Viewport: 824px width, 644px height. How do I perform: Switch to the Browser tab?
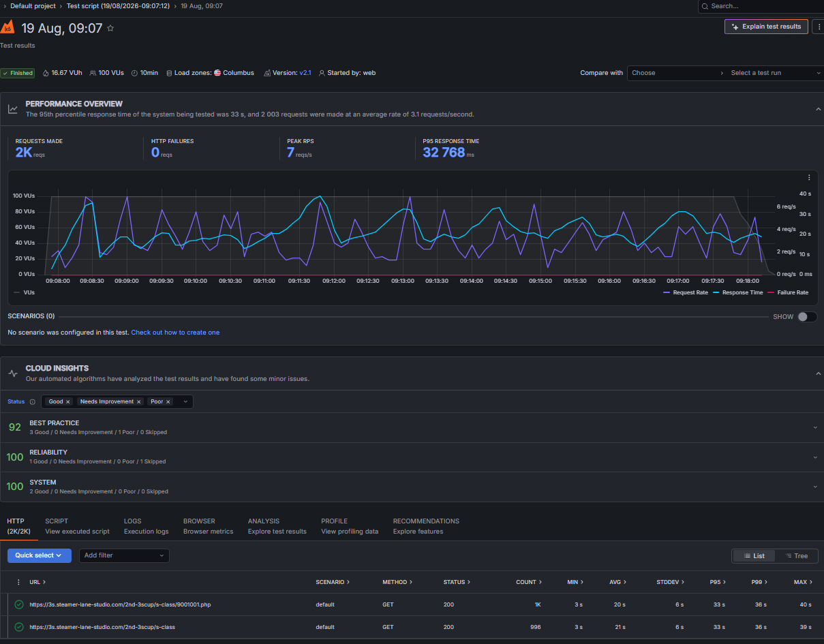pyautogui.click(x=208, y=525)
